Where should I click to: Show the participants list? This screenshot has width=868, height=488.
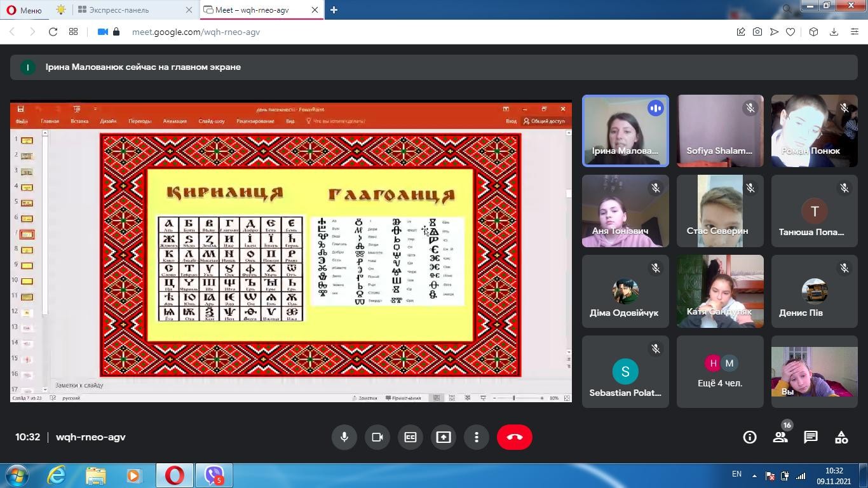click(x=780, y=437)
